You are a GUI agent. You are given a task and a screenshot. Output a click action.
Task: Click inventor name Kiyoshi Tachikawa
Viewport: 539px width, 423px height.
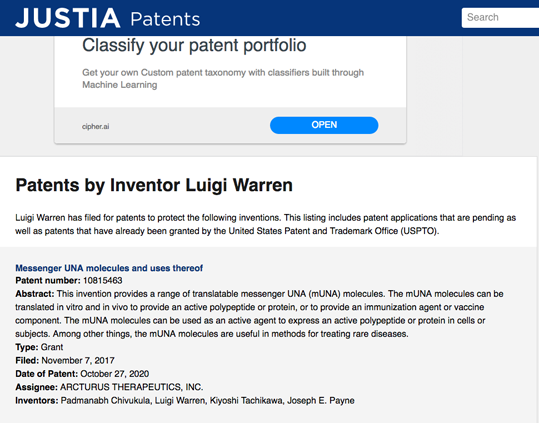tap(246, 401)
